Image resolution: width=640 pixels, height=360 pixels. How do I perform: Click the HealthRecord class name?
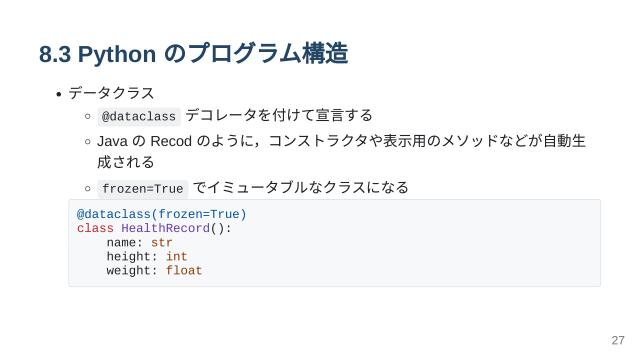165,228
